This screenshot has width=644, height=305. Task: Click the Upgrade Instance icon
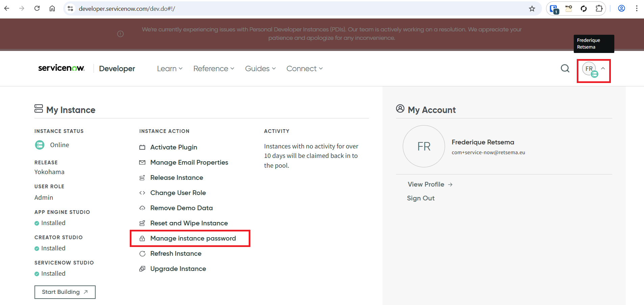click(x=142, y=269)
